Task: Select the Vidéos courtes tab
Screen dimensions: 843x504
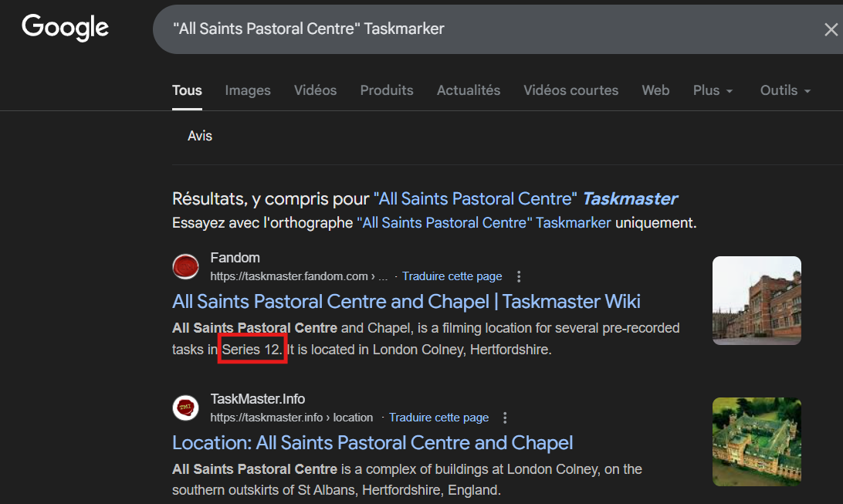Action: (570, 90)
